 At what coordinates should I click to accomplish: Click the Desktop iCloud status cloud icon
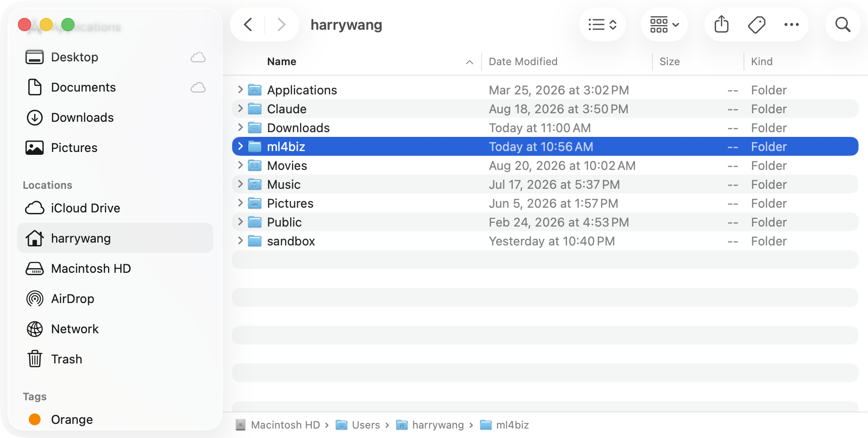click(198, 57)
